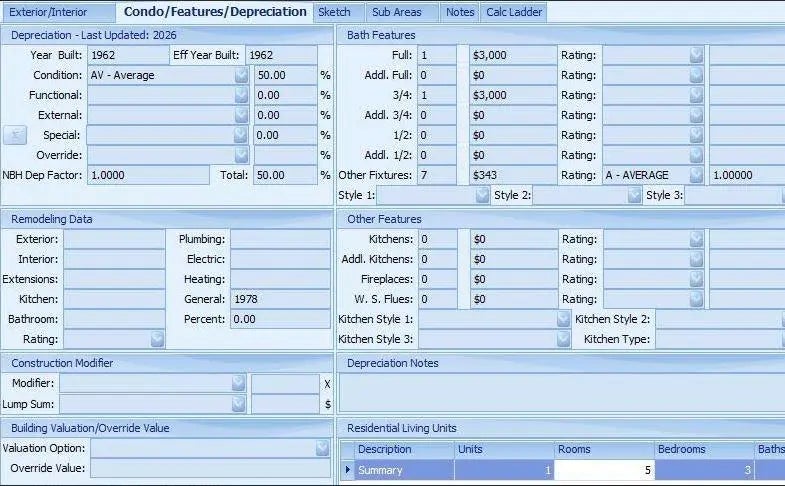Screen dimensions: 785x486
Task: Select the Sub Areas tab
Action: (x=397, y=13)
